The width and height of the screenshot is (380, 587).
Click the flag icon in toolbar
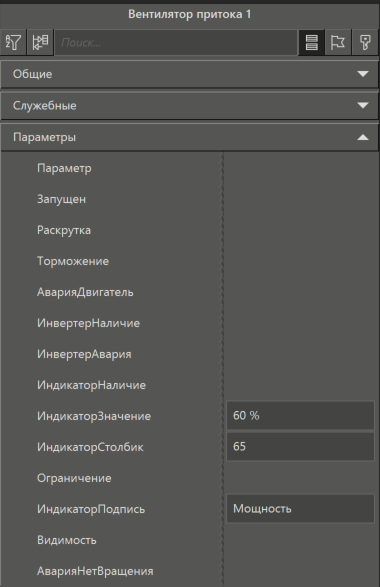[x=338, y=42]
